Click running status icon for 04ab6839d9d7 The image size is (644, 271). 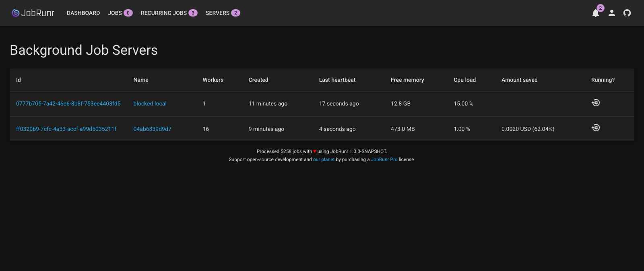click(x=596, y=128)
